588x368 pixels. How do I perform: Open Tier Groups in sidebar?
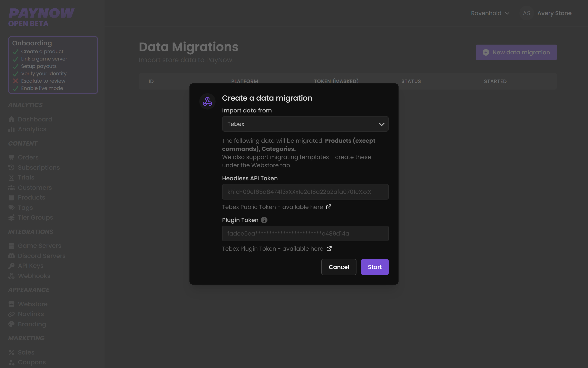pyautogui.click(x=35, y=218)
